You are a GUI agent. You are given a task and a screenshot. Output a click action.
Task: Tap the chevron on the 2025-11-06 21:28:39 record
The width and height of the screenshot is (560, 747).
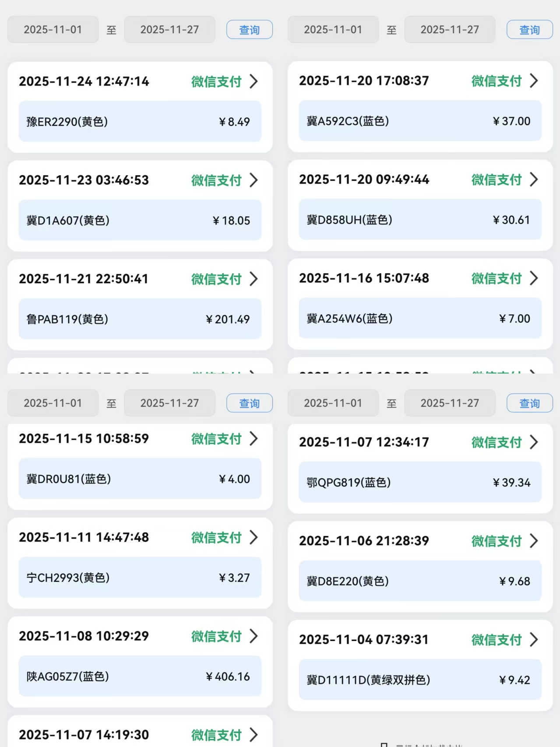(x=534, y=541)
